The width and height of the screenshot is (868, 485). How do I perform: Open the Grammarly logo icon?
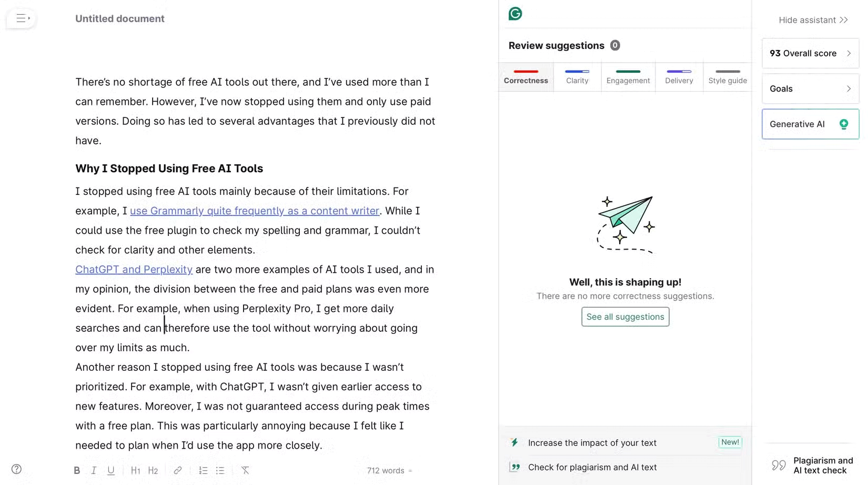click(x=515, y=14)
